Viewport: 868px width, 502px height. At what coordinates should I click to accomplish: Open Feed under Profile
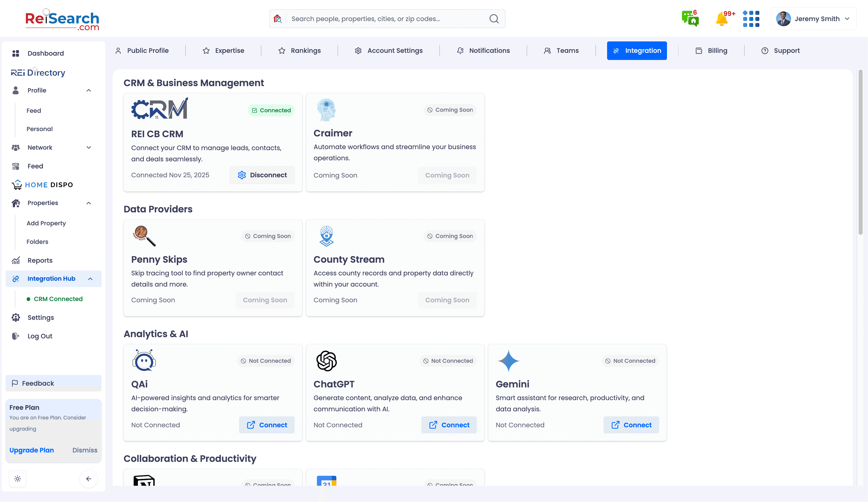[x=34, y=111]
